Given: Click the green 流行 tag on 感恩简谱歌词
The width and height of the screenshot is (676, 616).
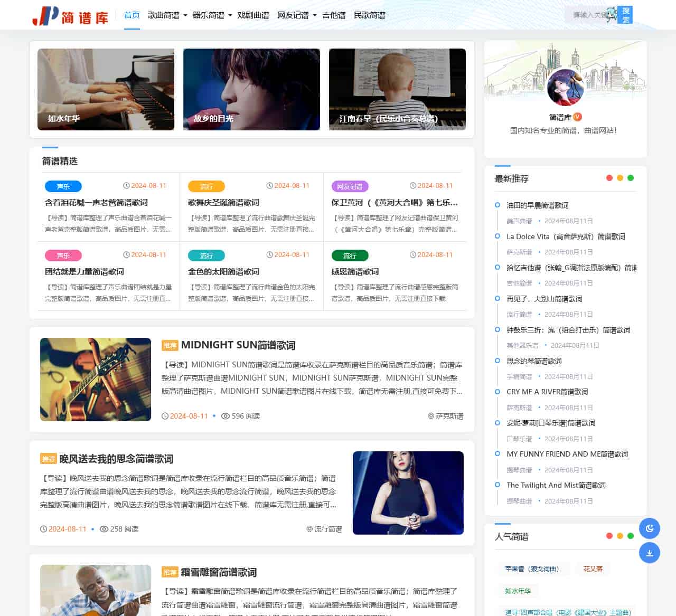Looking at the screenshot, I should pos(350,255).
